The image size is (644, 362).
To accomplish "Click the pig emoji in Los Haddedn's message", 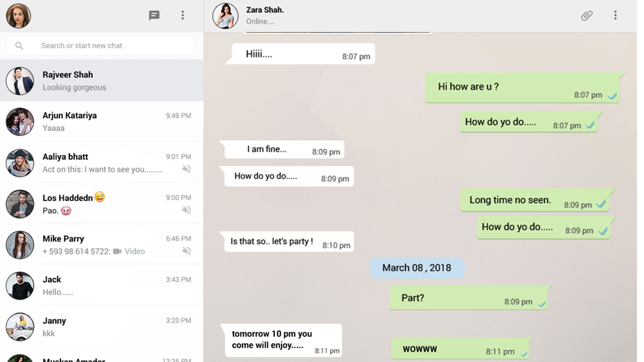I will [66, 211].
